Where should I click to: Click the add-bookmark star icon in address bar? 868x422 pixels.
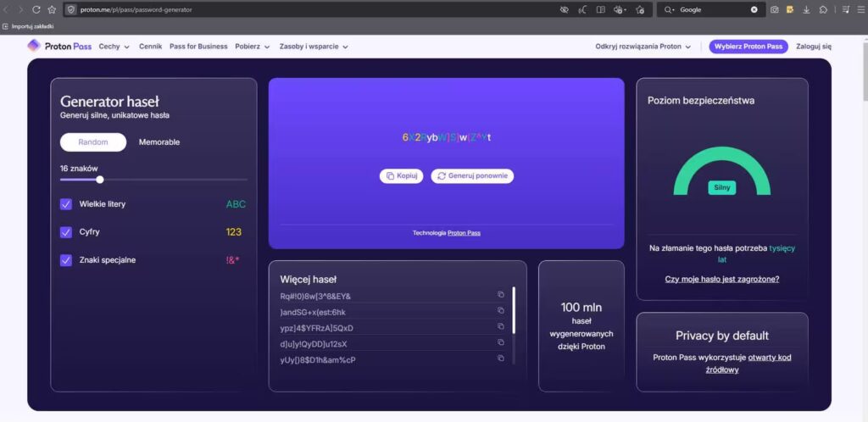pos(641,9)
